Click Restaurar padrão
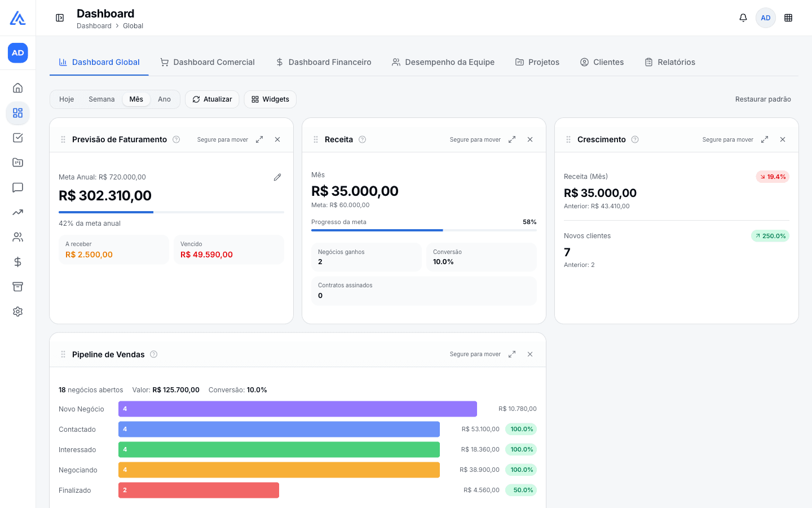Screen dimensions: 812x508 pos(763,99)
